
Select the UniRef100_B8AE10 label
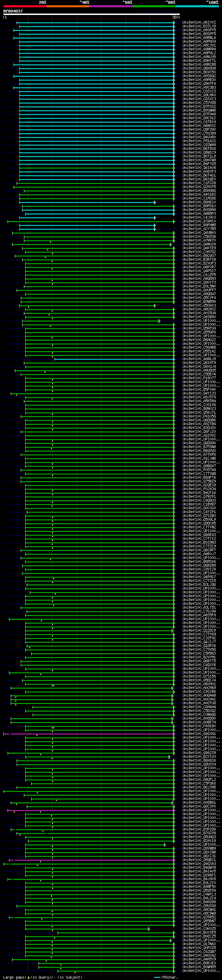point(199,202)
